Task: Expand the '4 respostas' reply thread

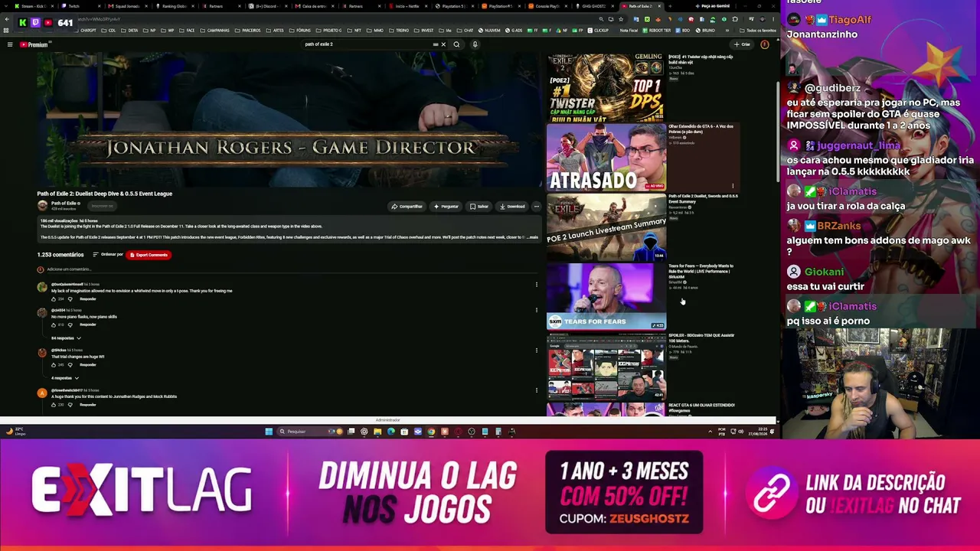Action: (x=65, y=378)
